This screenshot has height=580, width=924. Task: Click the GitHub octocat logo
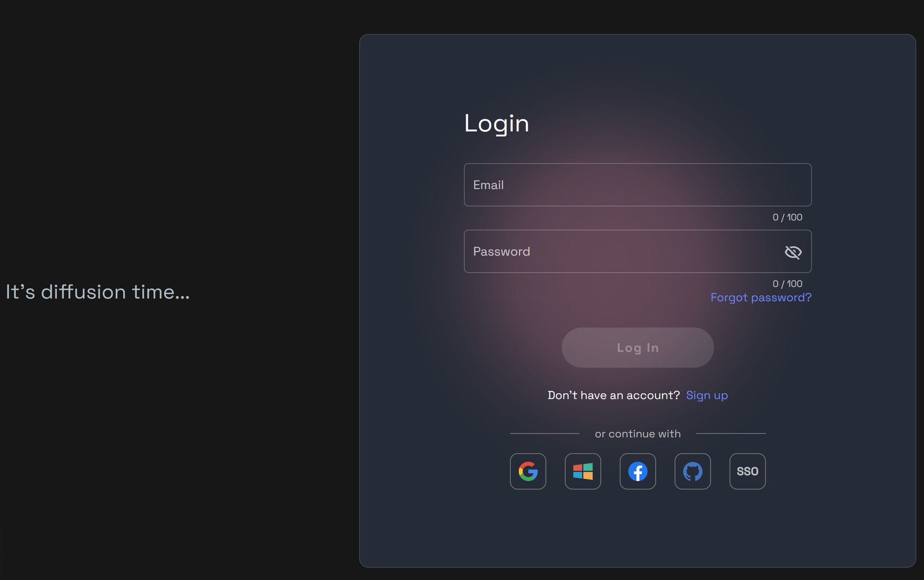pos(693,471)
